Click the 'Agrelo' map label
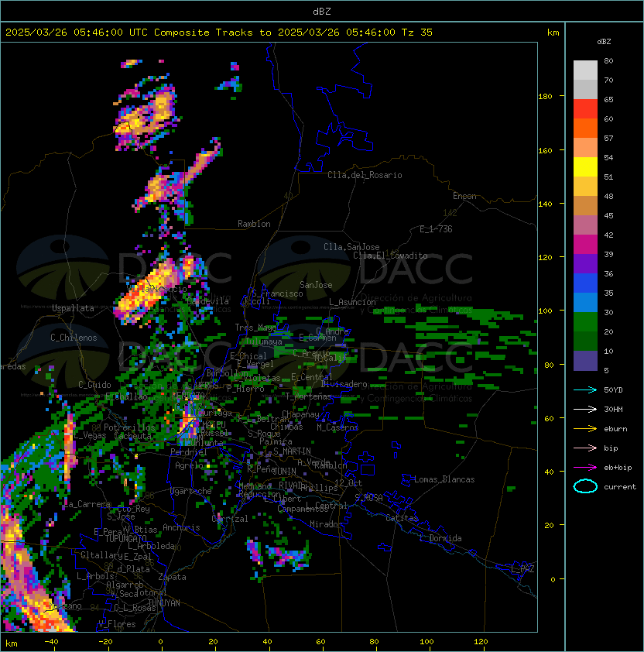 pos(189,465)
